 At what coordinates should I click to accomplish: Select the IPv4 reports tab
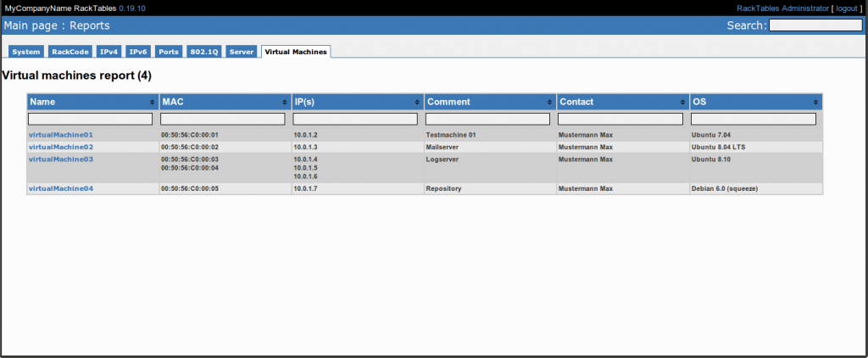(x=108, y=52)
